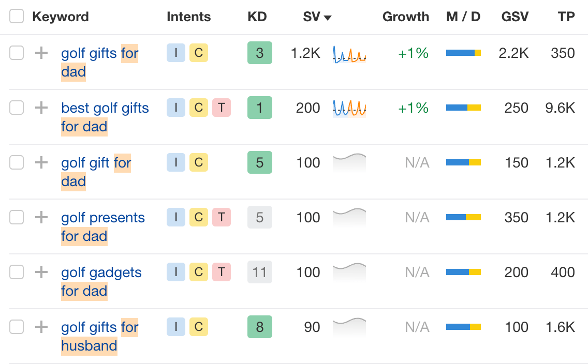Select all keywords via the header checkbox
The image size is (588, 364).
click(16, 16)
